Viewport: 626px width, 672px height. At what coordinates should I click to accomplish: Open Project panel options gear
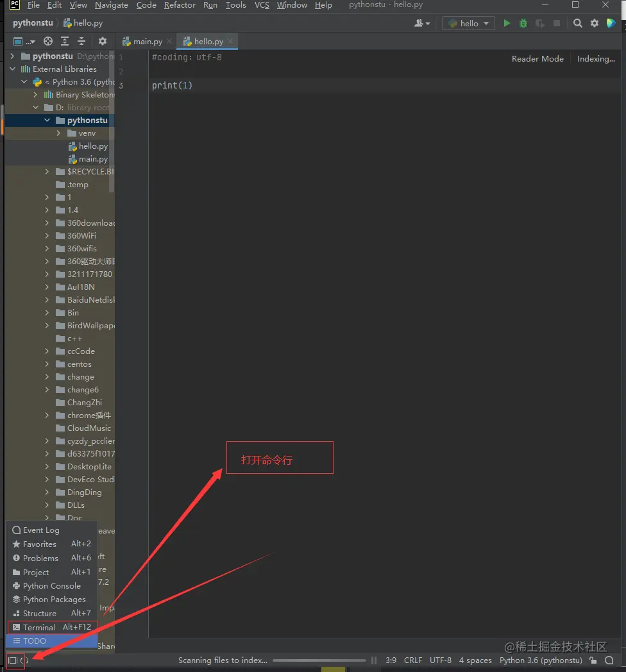click(x=103, y=41)
